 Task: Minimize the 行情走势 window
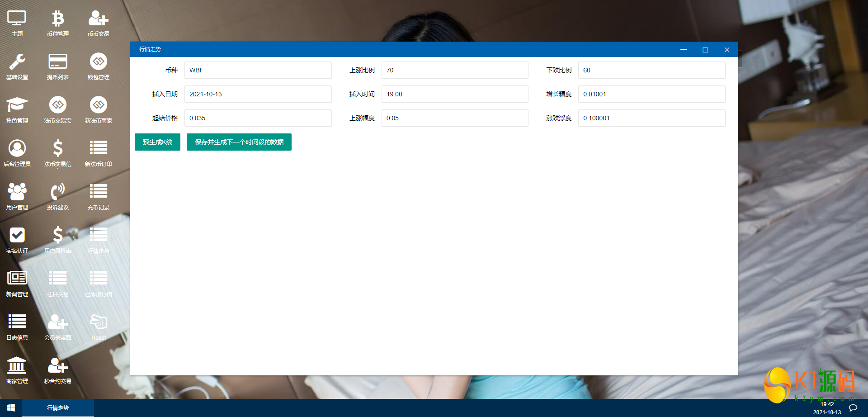click(x=684, y=49)
